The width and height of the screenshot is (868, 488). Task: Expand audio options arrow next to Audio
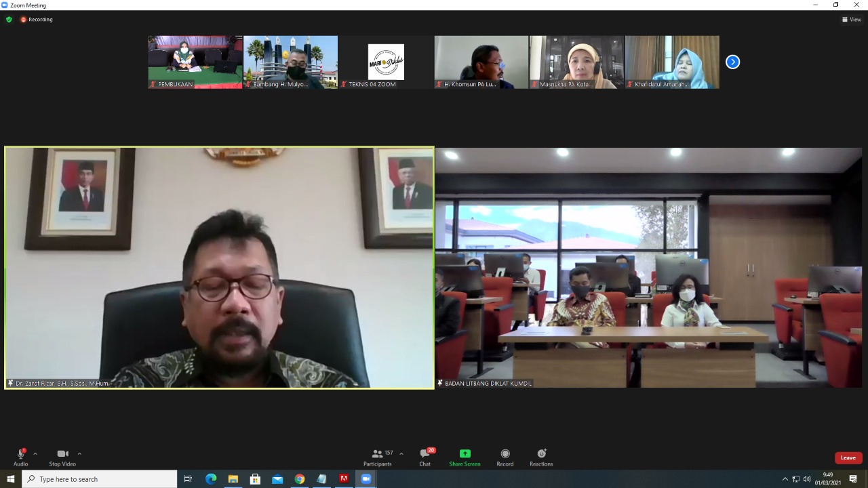coord(35,454)
